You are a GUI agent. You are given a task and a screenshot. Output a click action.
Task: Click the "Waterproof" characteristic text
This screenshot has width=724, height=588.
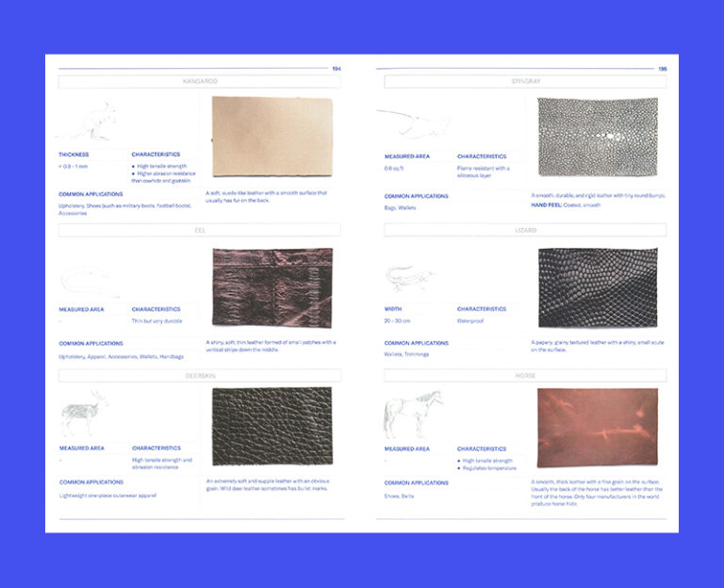tap(470, 320)
